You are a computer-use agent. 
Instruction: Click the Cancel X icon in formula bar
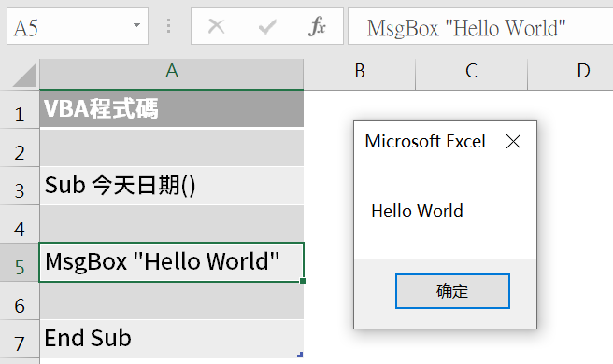tap(216, 26)
